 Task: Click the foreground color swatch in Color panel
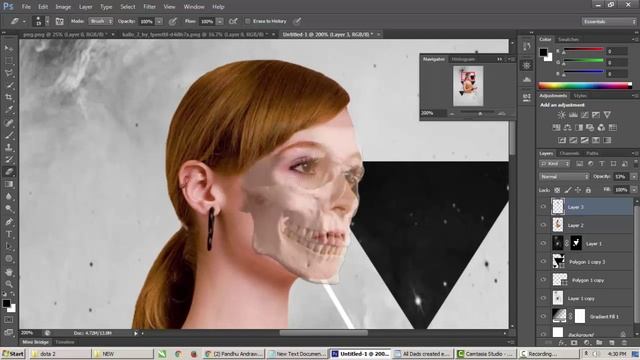(x=543, y=52)
